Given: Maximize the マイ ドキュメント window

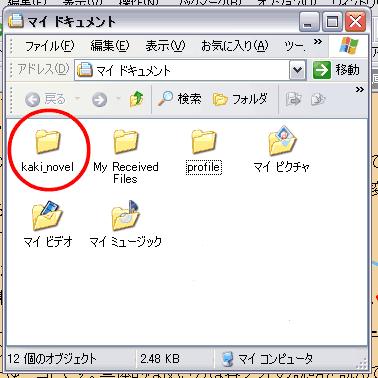Looking at the screenshot, I should click(332, 21).
